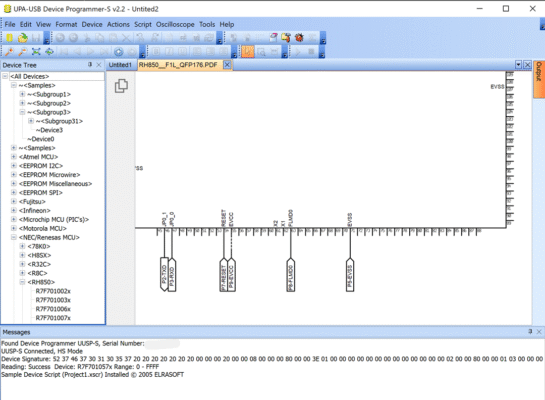This screenshot has height=400, width=545.
Task: Open a file using the folder icon
Action: tap(23, 38)
